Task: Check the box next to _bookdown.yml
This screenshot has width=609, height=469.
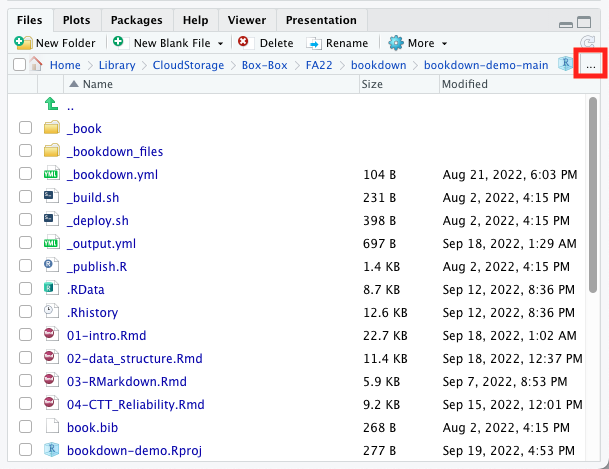Action: click(25, 174)
